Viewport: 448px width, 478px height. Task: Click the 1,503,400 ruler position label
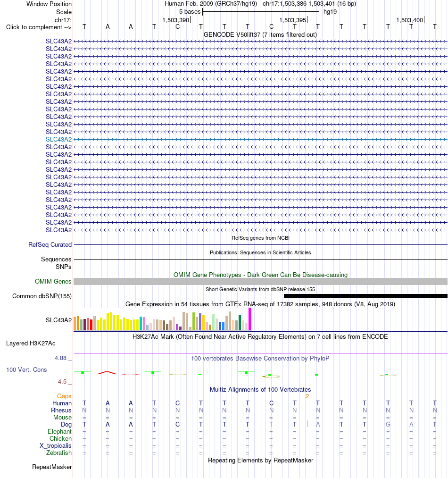(x=410, y=20)
